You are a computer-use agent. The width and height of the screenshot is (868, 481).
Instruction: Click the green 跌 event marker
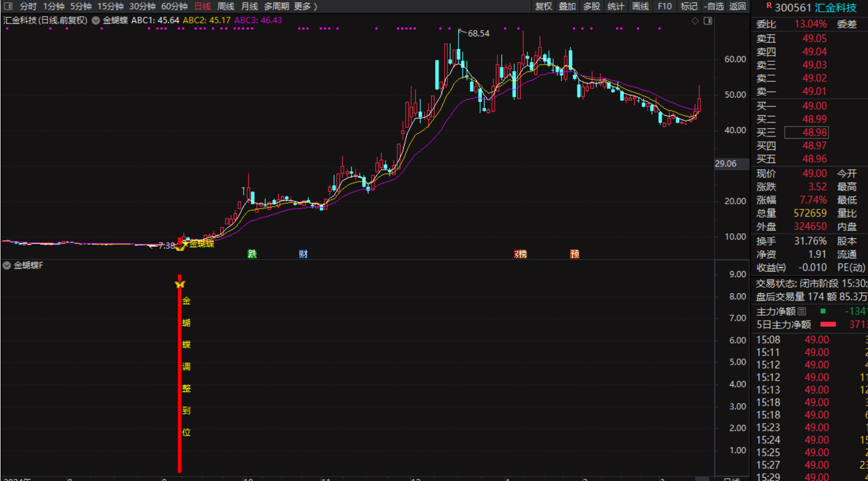coord(252,254)
